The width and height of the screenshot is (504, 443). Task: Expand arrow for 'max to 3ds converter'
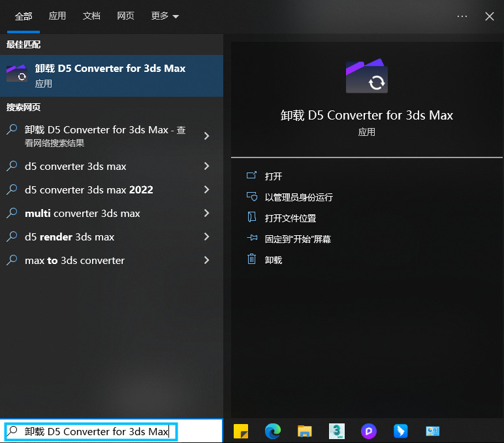coord(207,260)
